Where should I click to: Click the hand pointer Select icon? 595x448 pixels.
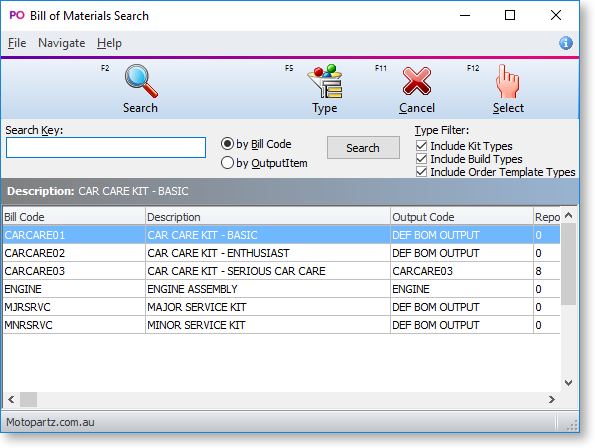[x=507, y=81]
